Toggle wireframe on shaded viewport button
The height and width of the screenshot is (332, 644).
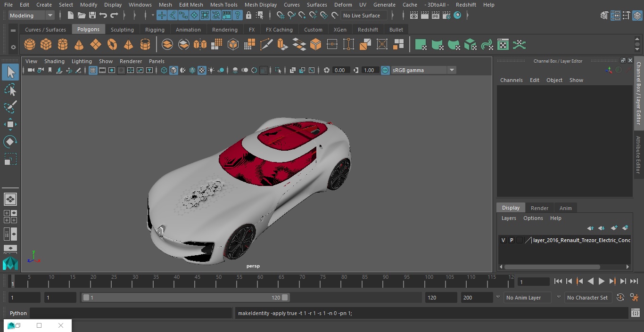[192, 70]
